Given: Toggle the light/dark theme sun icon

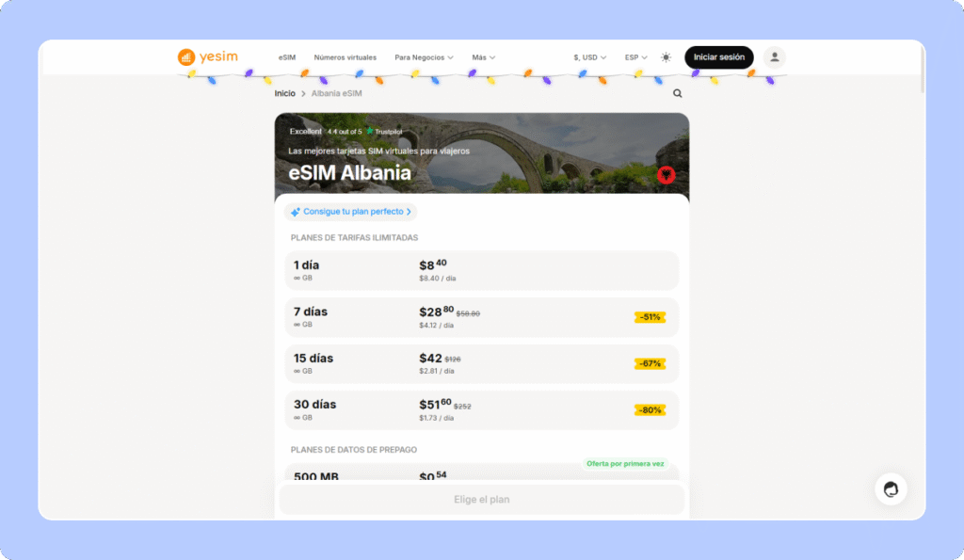Looking at the screenshot, I should (667, 57).
